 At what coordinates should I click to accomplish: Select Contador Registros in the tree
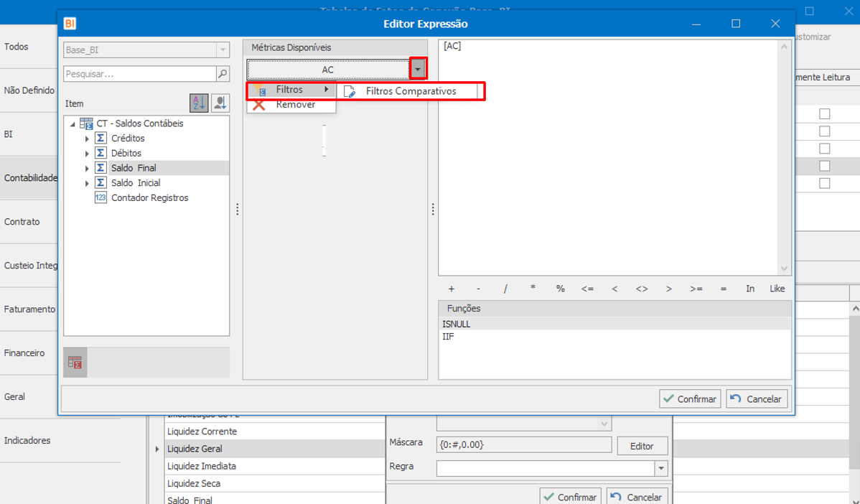pos(150,197)
